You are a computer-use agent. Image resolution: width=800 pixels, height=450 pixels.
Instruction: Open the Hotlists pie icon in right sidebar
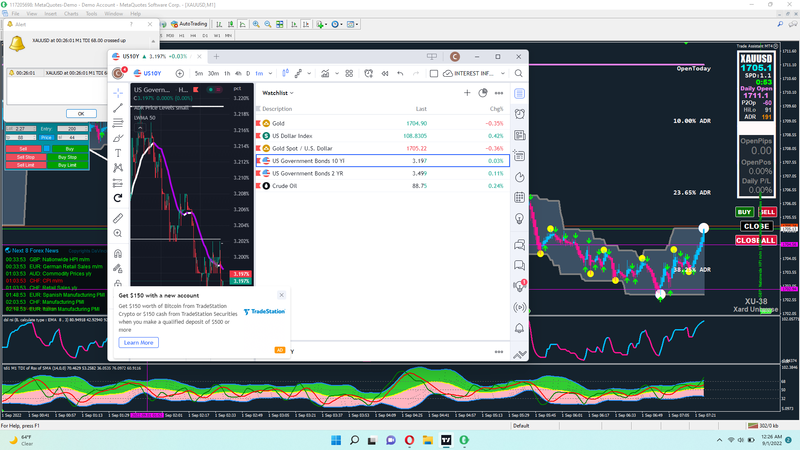click(519, 177)
